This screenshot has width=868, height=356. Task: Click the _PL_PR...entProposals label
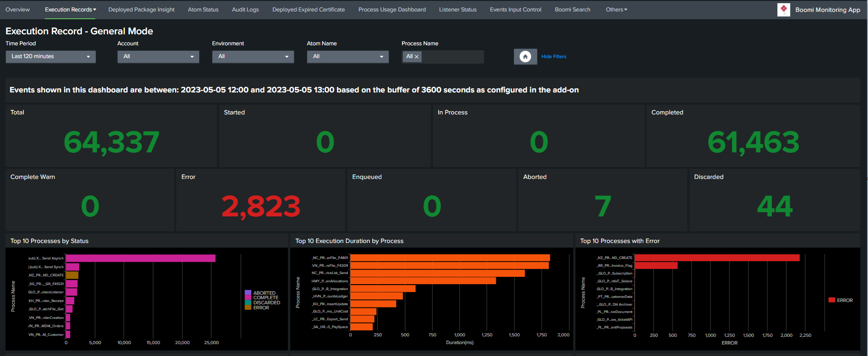(614, 327)
